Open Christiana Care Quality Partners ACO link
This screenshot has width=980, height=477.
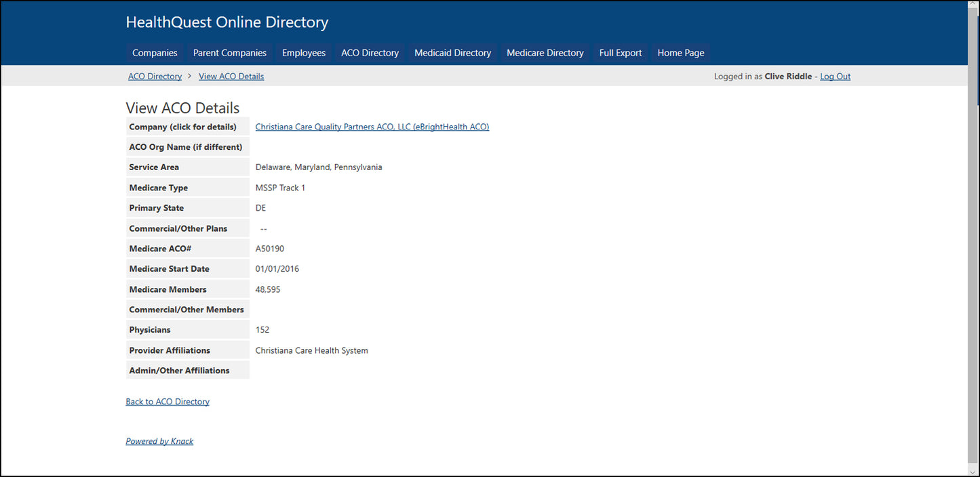372,127
